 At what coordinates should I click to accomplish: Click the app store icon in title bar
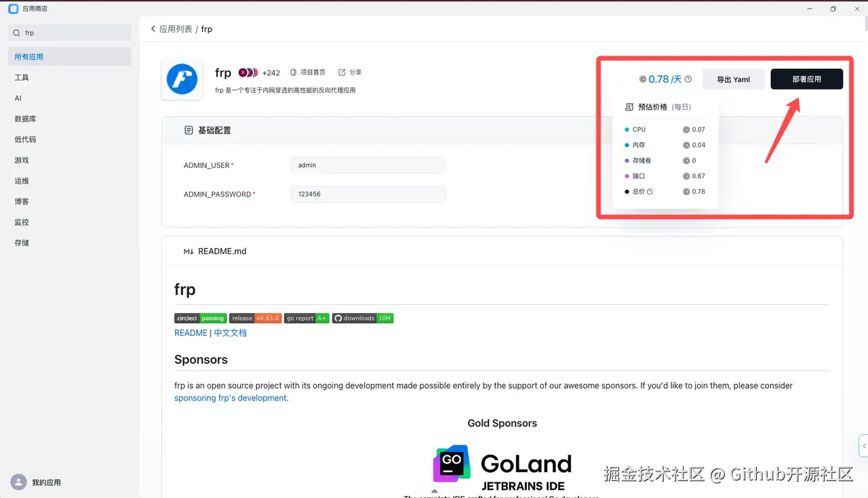click(13, 9)
